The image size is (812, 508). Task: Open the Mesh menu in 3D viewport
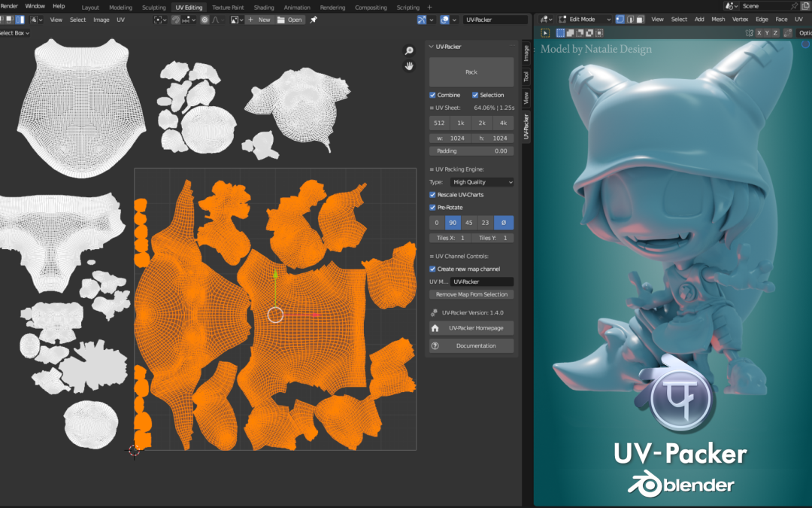click(718, 19)
